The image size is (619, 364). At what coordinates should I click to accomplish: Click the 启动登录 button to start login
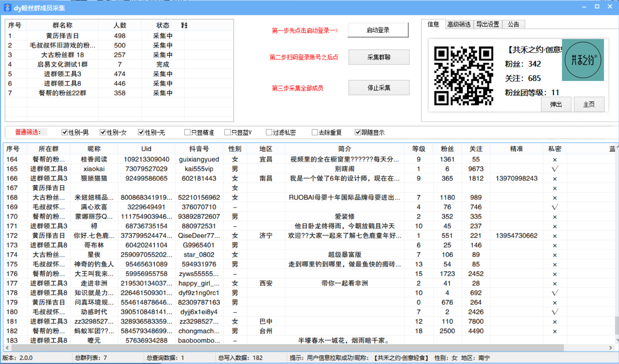pyautogui.click(x=378, y=30)
